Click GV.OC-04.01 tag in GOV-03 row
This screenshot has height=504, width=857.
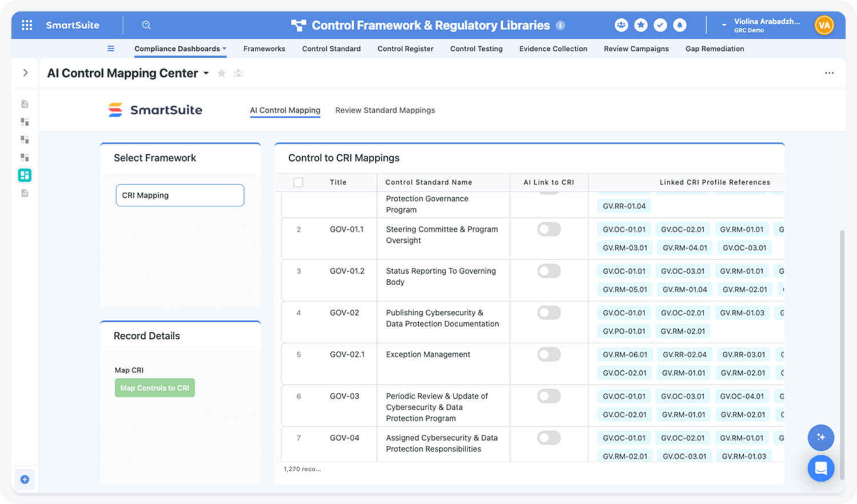[x=742, y=396]
